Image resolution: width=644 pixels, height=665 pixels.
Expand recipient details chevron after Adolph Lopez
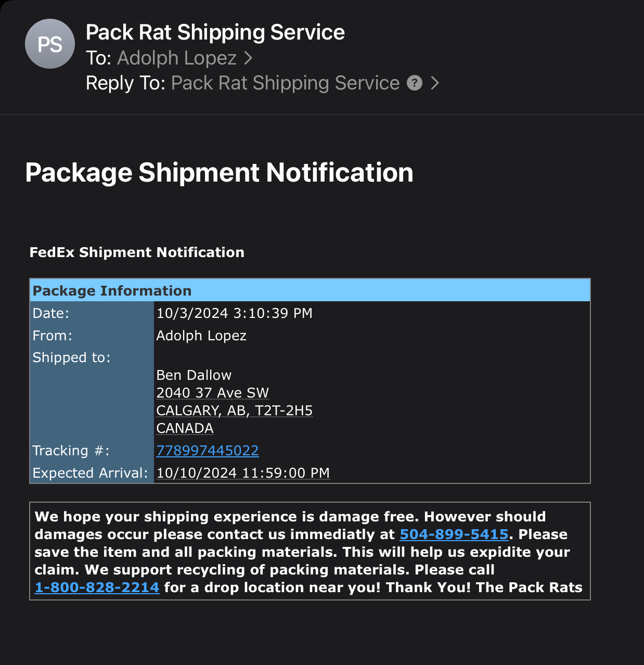tap(248, 58)
